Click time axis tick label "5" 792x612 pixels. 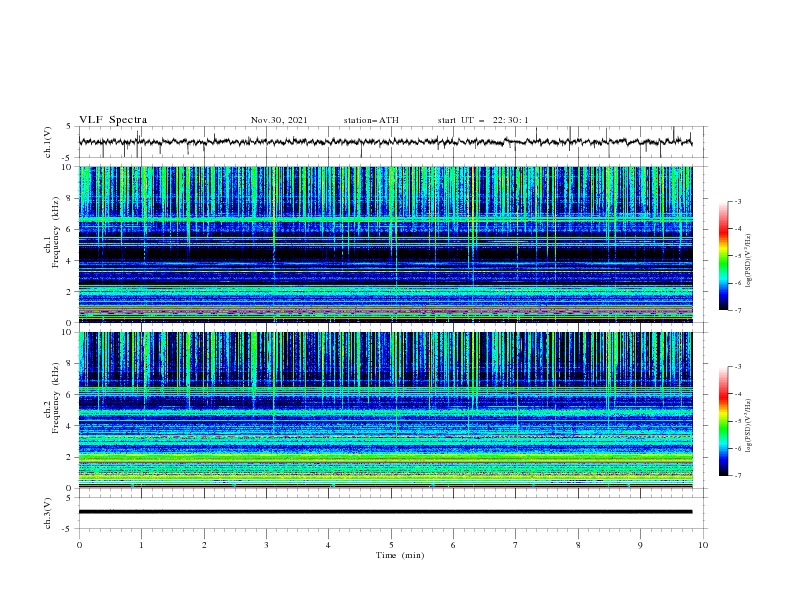coord(391,545)
